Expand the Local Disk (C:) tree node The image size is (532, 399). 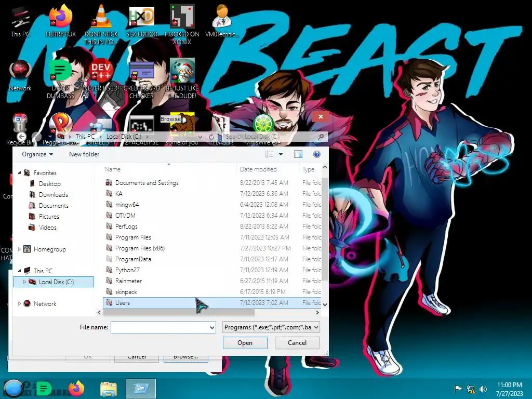point(24,282)
